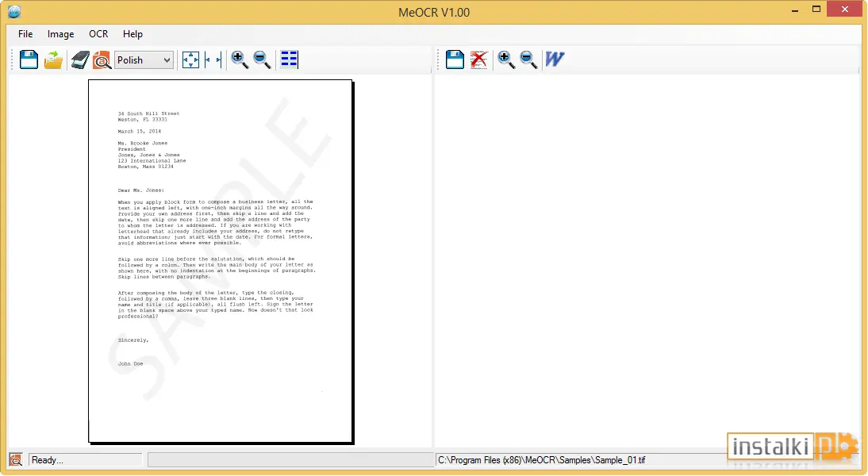Open the Help menu

pyautogui.click(x=133, y=34)
